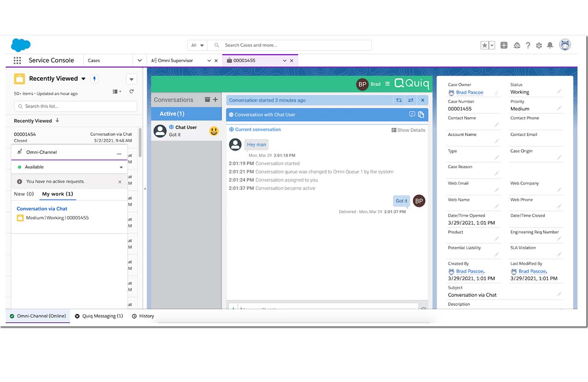Click Current conversation heading
The width and height of the screenshot is (588, 382).
pos(258,130)
